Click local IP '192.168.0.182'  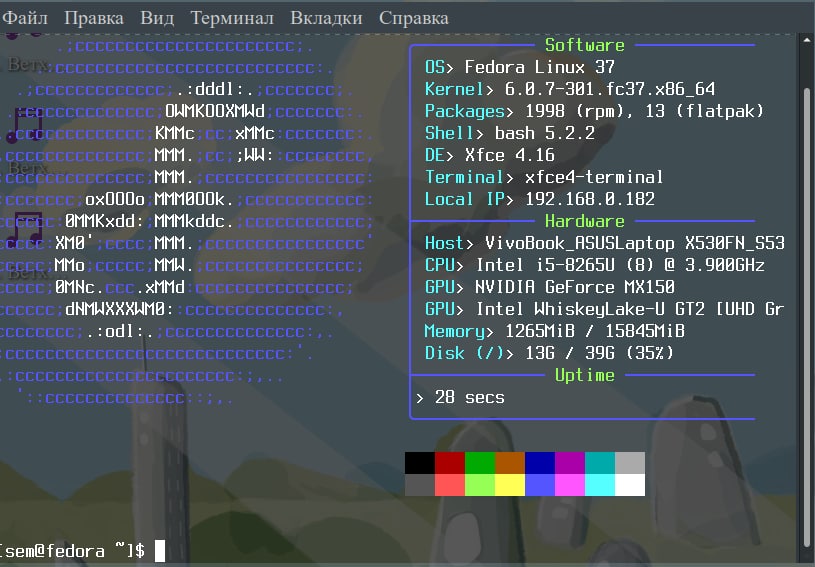590,199
